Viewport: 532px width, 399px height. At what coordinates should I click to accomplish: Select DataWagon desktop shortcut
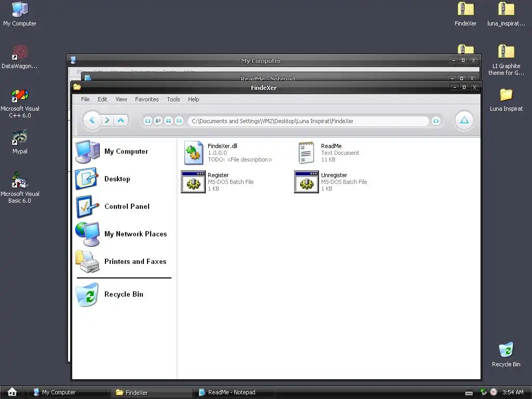[x=20, y=57]
